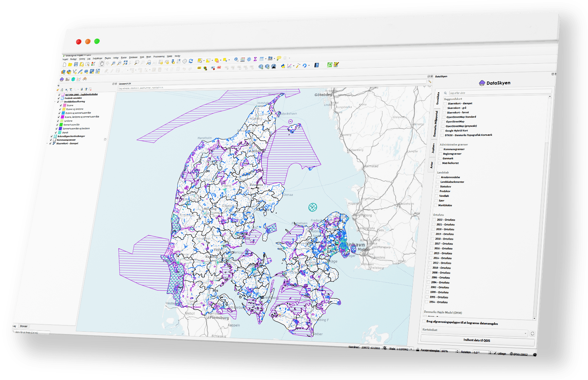588x380 pixels.
Task: Select the Pan Map hand tool
Action: (x=102, y=64)
